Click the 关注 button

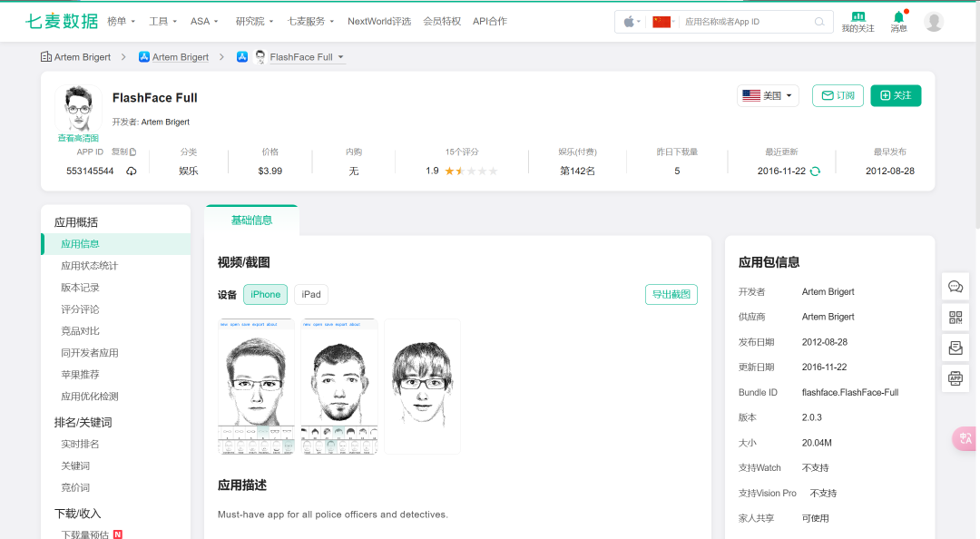pyautogui.click(x=896, y=95)
